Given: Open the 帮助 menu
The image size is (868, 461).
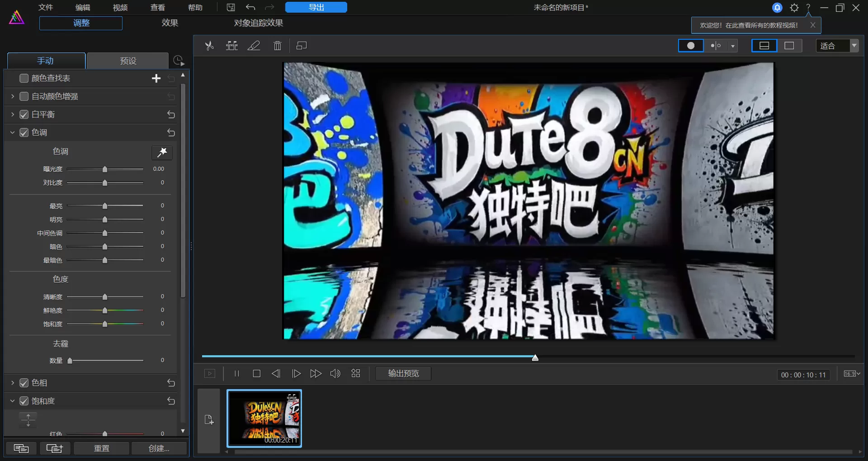Looking at the screenshot, I should [195, 7].
